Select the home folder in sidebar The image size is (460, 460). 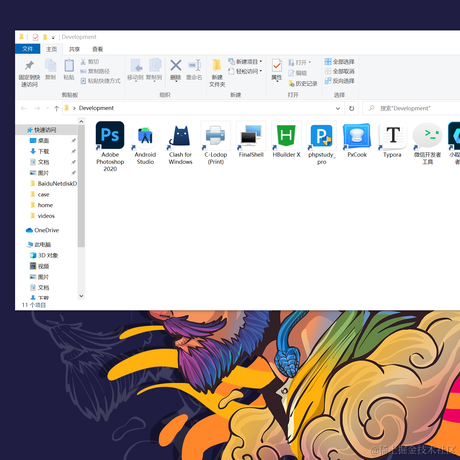(42, 205)
